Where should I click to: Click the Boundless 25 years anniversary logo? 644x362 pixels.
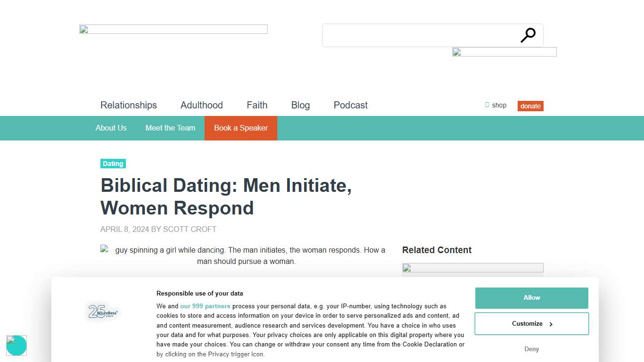(102, 312)
